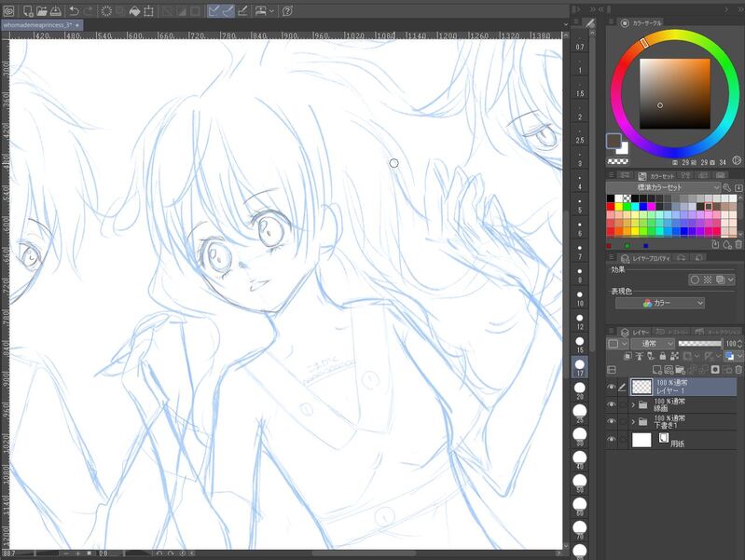
Task: Click the scale/rotate transform icon
Action: click(148, 10)
